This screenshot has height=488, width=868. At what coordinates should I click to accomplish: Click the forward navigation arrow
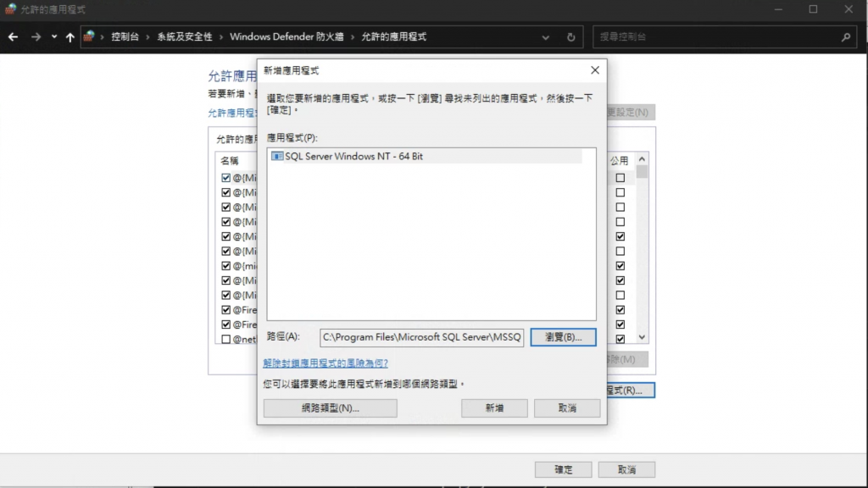tap(36, 37)
